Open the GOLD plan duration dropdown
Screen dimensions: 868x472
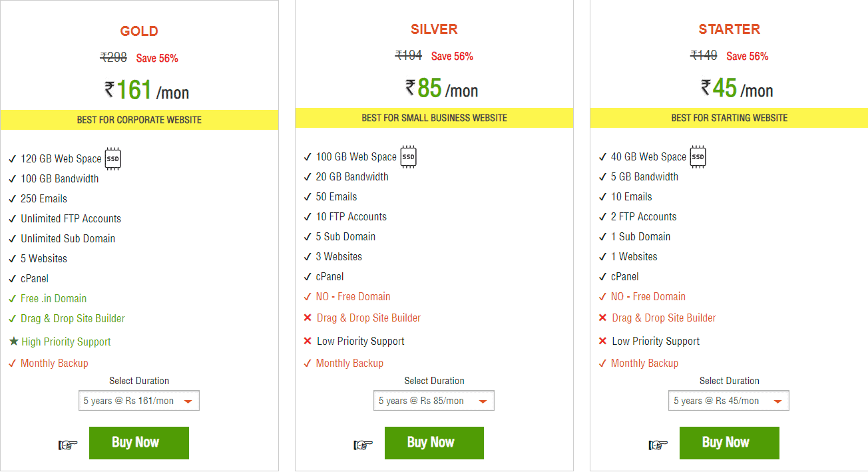(x=138, y=400)
